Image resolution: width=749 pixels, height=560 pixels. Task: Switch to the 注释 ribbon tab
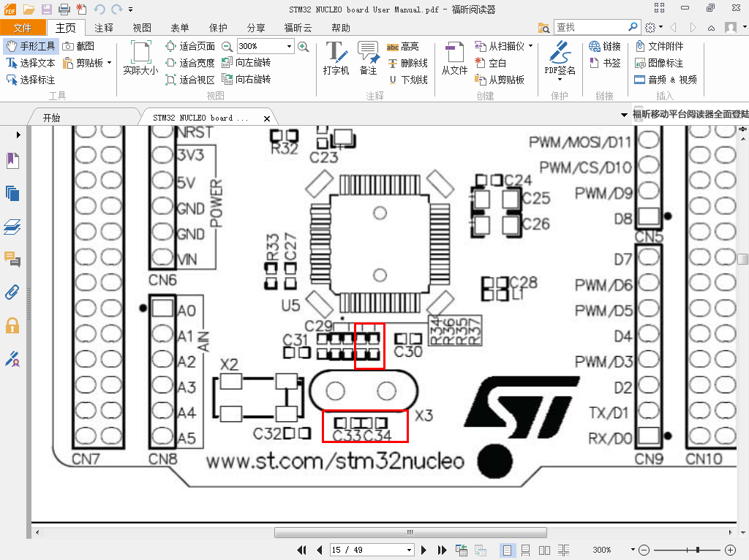(x=104, y=28)
